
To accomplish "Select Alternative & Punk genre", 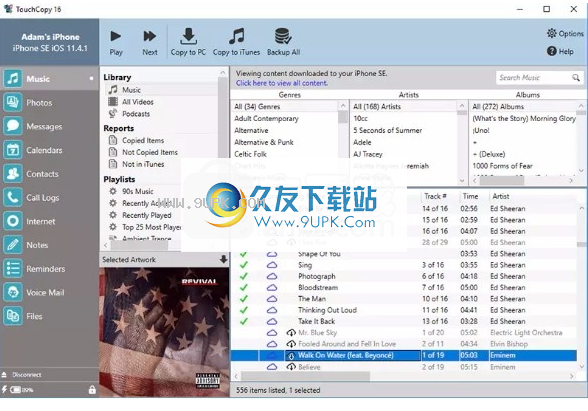I will pyautogui.click(x=264, y=142).
